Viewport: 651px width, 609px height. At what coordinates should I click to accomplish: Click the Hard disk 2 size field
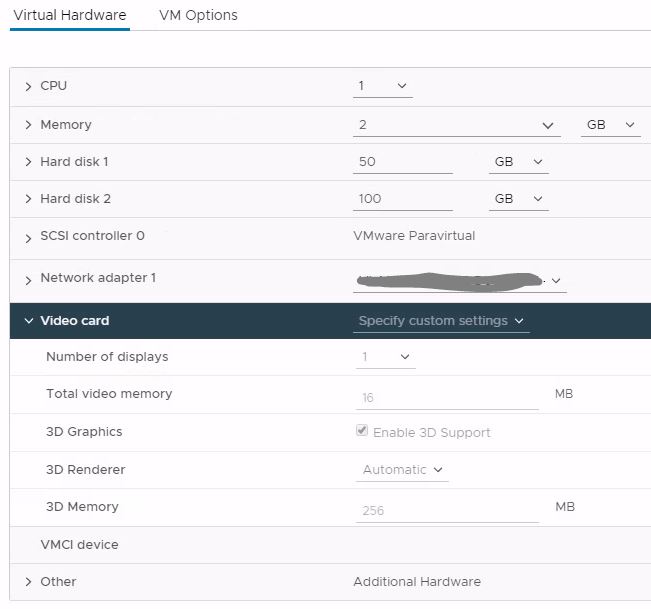pos(403,199)
